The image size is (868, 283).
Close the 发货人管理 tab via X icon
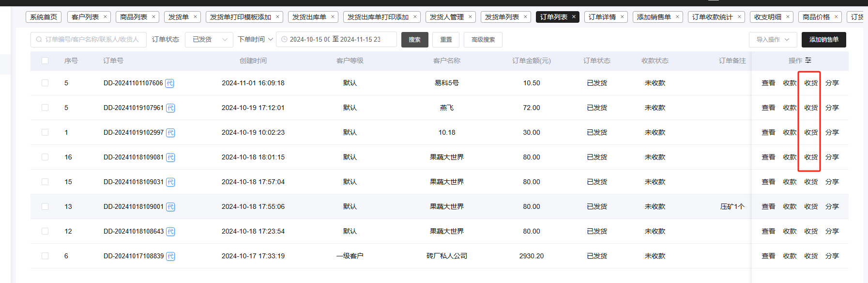point(470,17)
